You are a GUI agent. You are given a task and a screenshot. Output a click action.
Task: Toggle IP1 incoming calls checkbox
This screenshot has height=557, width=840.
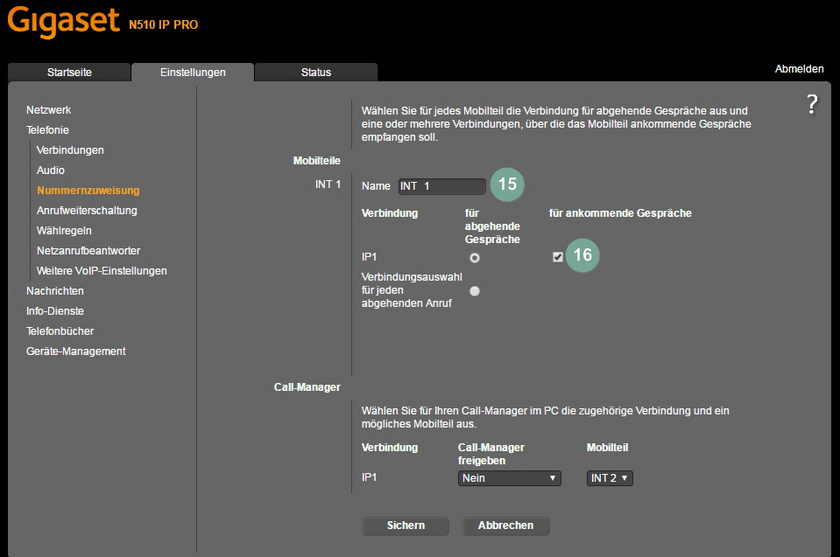point(557,257)
